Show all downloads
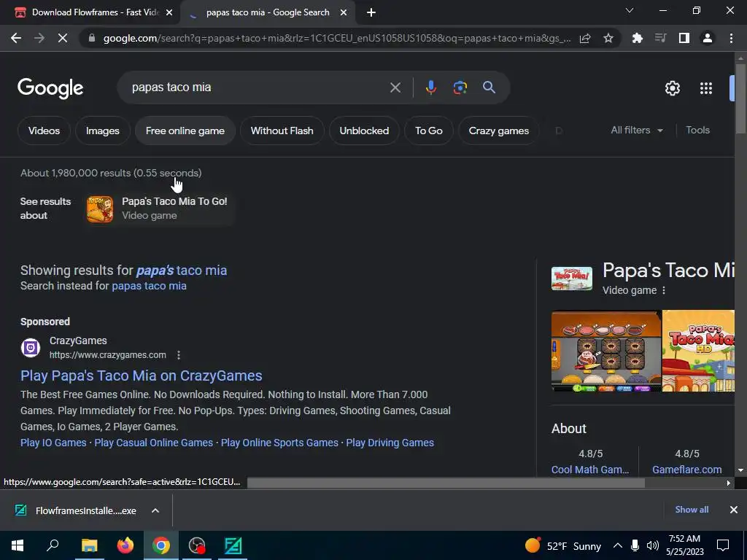 click(x=692, y=510)
